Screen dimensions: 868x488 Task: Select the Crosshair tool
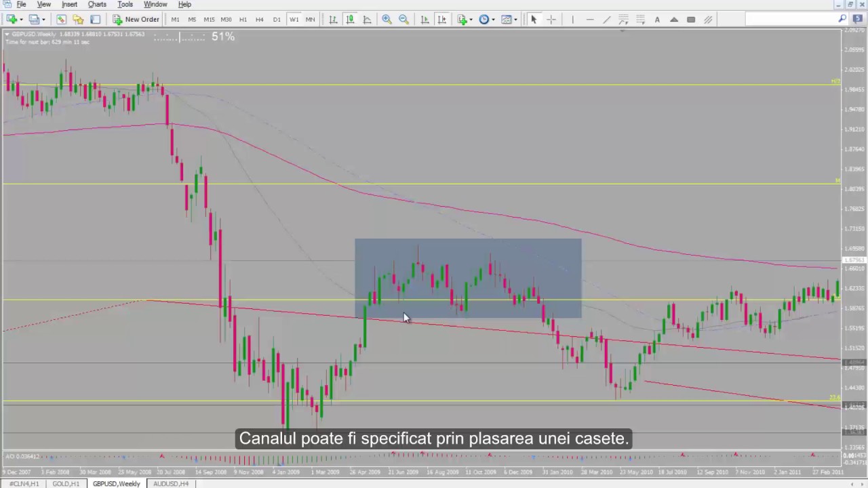pyautogui.click(x=551, y=20)
